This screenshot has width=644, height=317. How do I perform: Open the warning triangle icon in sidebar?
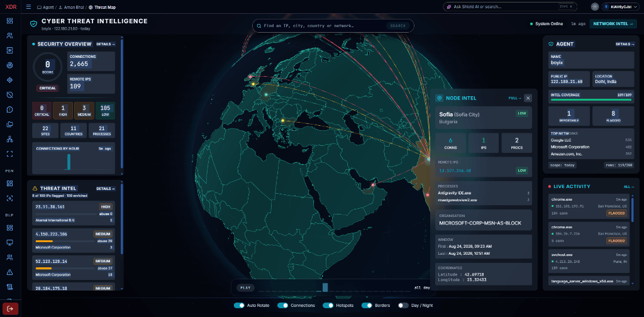click(10, 272)
